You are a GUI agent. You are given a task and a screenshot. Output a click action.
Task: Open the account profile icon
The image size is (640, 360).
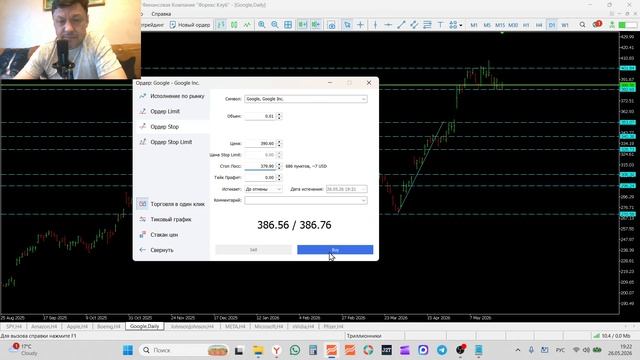click(x=612, y=25)
